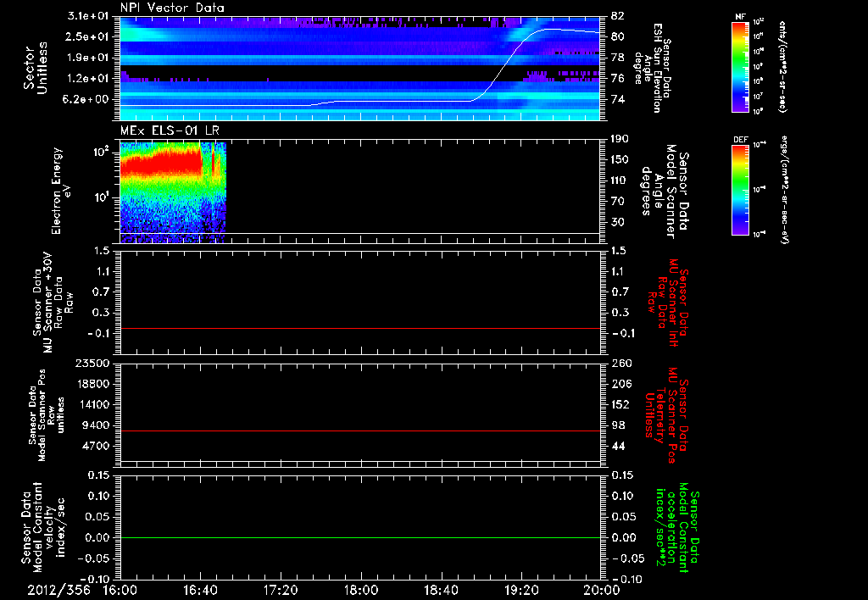Click the 16:00 time tick label
868x600 pixels.
coord(120,590)
